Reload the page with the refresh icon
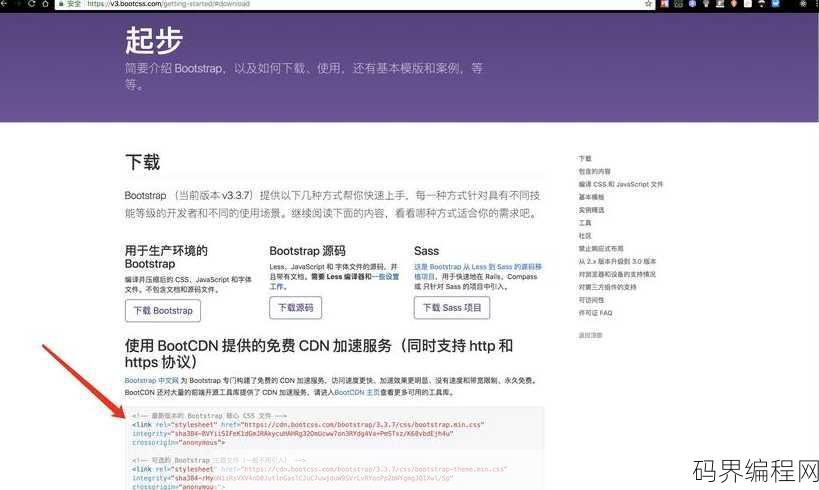This screenshot has width=819, height=490. tap(31, 3)
